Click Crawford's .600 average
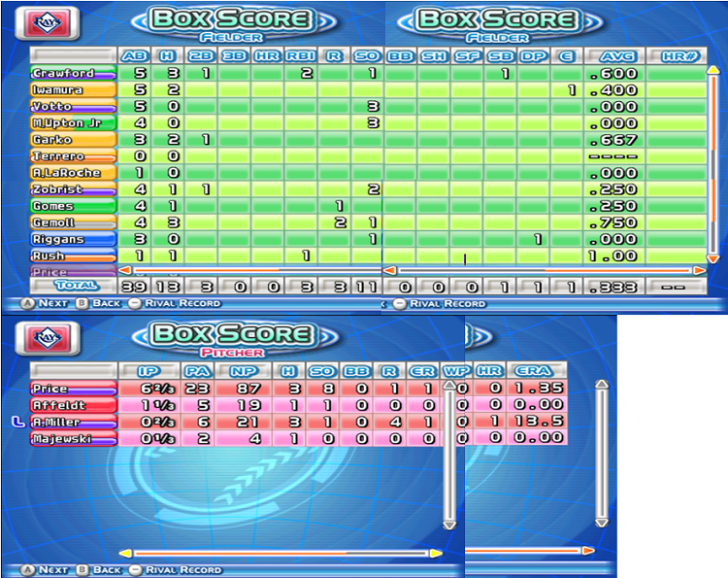Image resolution: width=728 pixels, height=578 pixels. pyautogui.click(x=613, y=74)
